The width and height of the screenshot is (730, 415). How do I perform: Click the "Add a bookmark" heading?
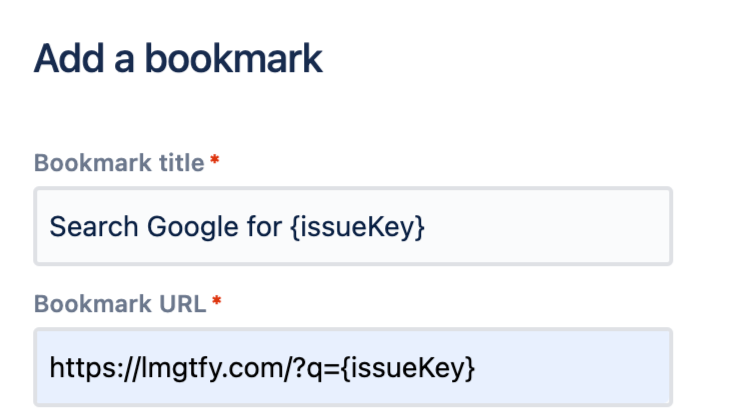pos(178,59)
